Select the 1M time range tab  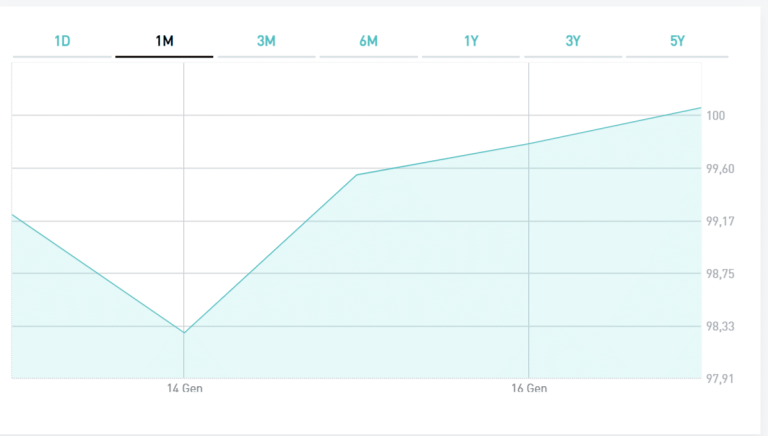click(x=164, y=42)
